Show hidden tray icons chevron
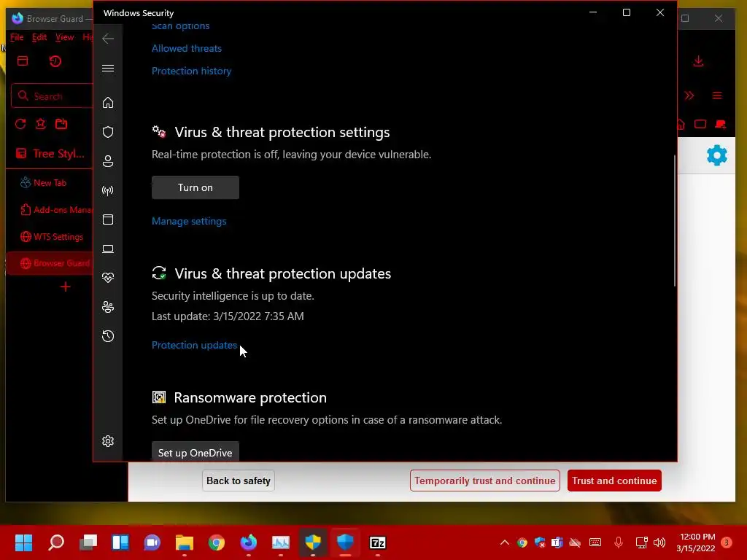Viewport: 747px width, 560px height. [505, 542]
